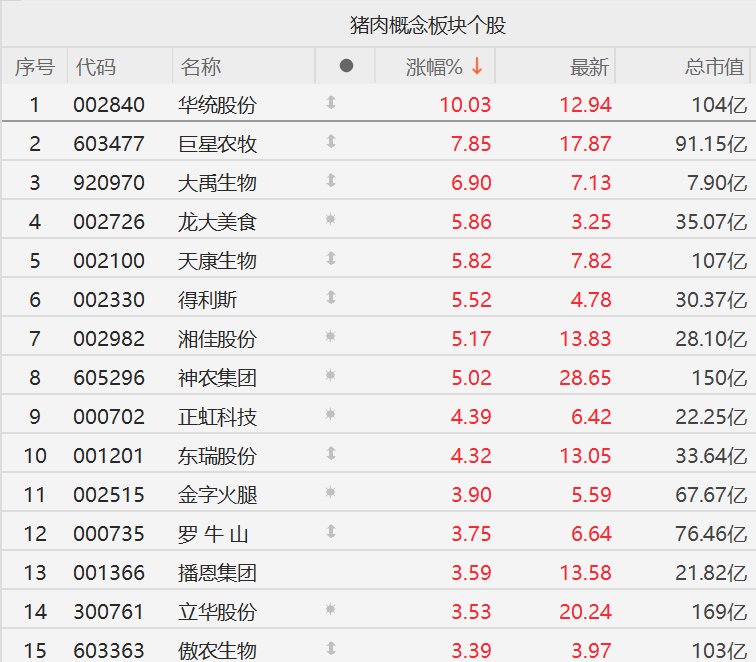Click the 序号 column header
The width and height of the screenshot is (756, 662).
click(x=34, y=67)
